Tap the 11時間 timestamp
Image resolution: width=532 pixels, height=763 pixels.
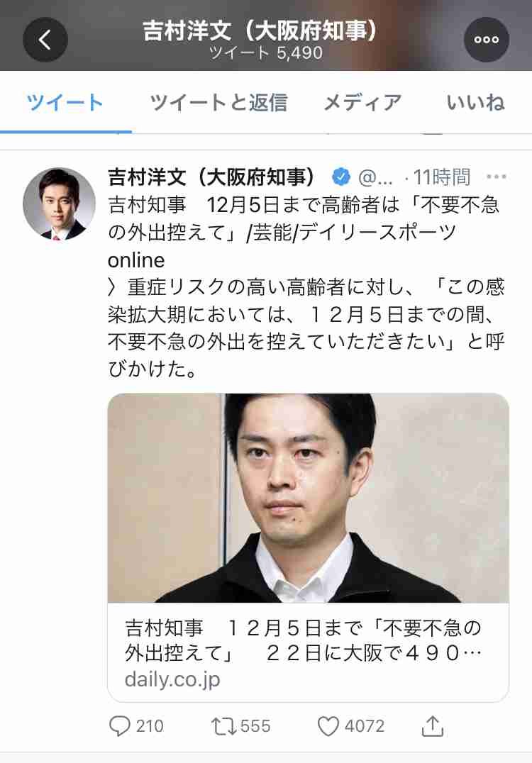click(x=441, y=177)
